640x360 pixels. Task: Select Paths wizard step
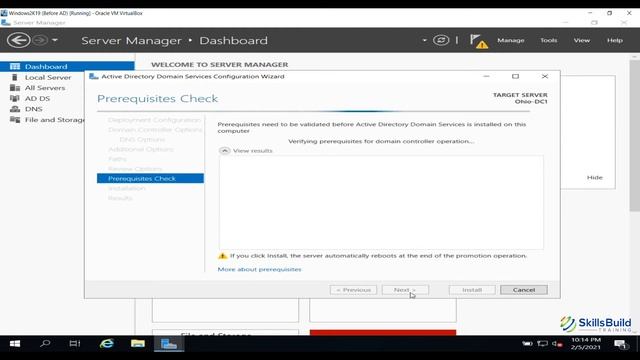pyautogui.click(x=117, y=159)
